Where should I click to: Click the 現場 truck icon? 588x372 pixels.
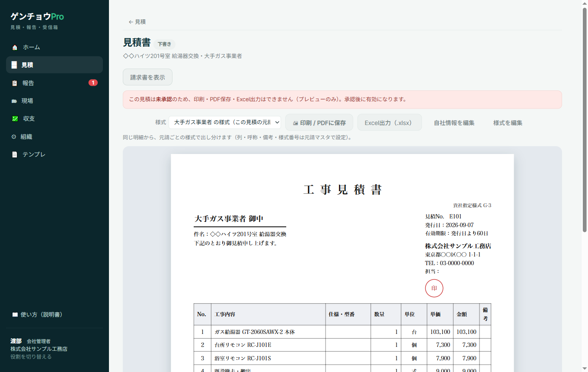tap(14, 101)
